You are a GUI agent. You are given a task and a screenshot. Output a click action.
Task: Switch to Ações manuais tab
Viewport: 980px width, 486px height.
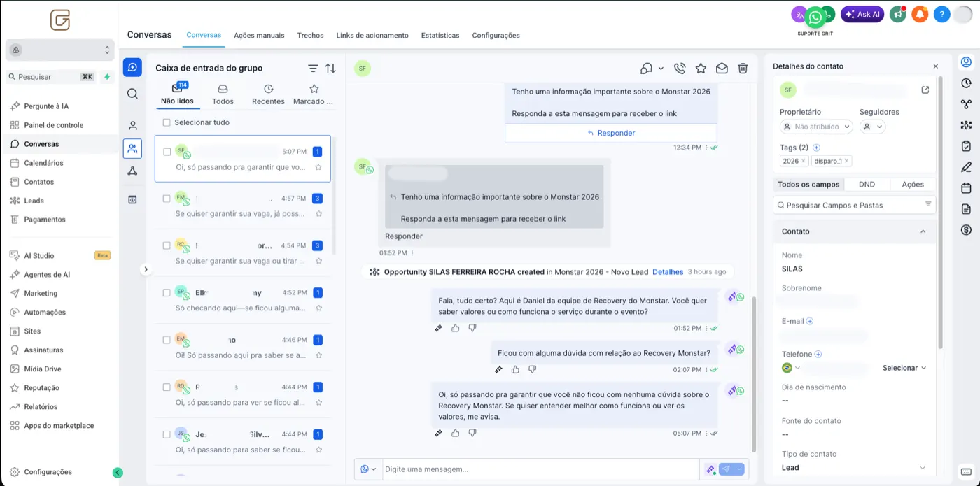[x=259, y=35]
